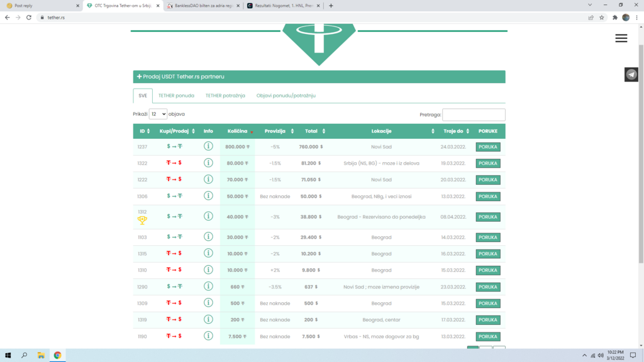Open info icon for listing 1290
The image size is (644, 362).
click(208, 286)
